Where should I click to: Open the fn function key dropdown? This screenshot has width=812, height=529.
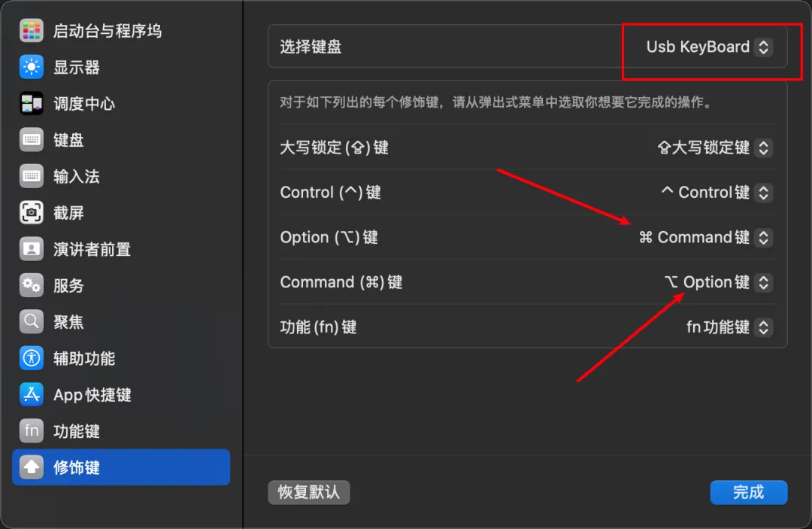tap(729, 327)
